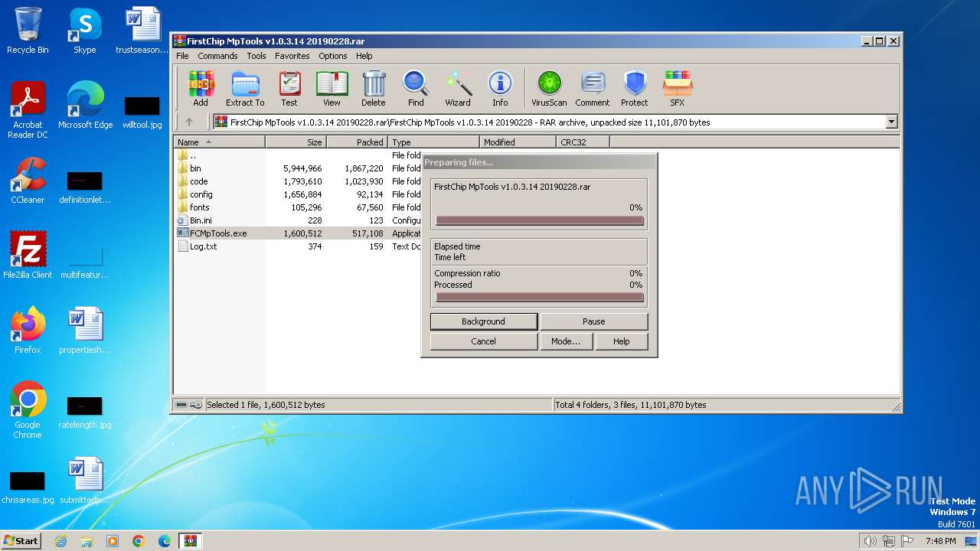980x551 pixels.
Task: Click the View file toolbar icon
Action: click(x=332, y=89)
